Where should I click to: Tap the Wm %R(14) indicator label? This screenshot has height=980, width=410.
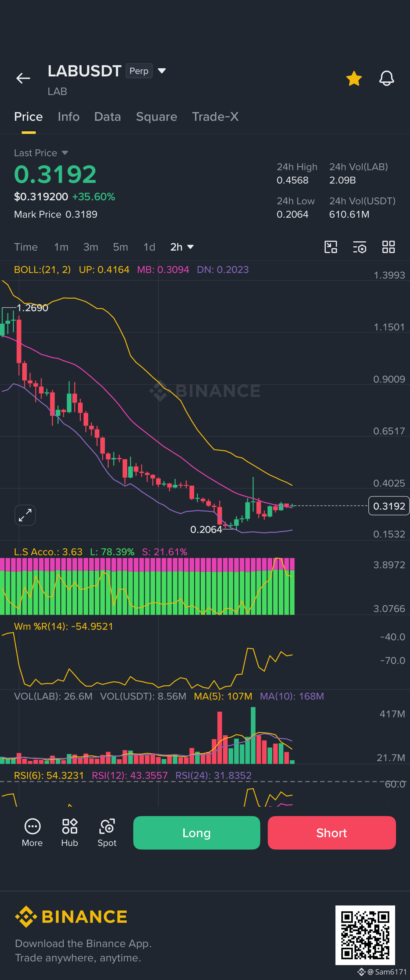tap(64, 627)
